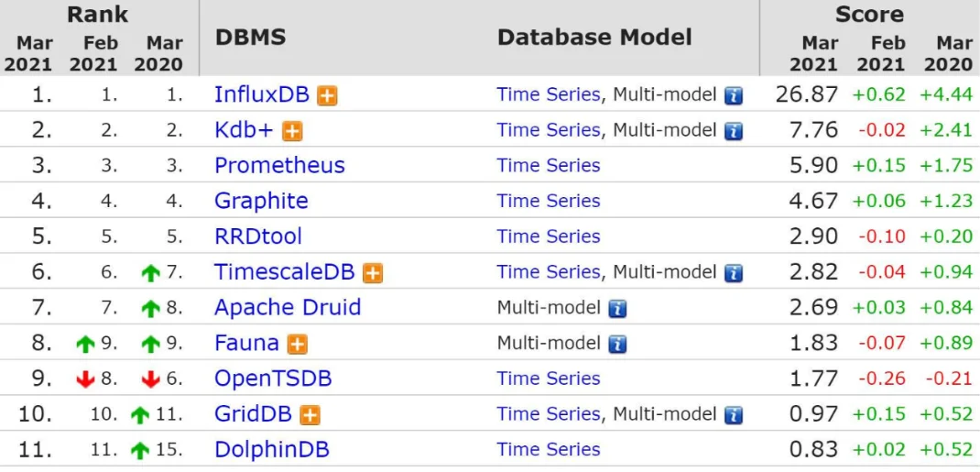Click the DBMS column header
The width and height of the screenshot is (980, 472).
(250, 38)
